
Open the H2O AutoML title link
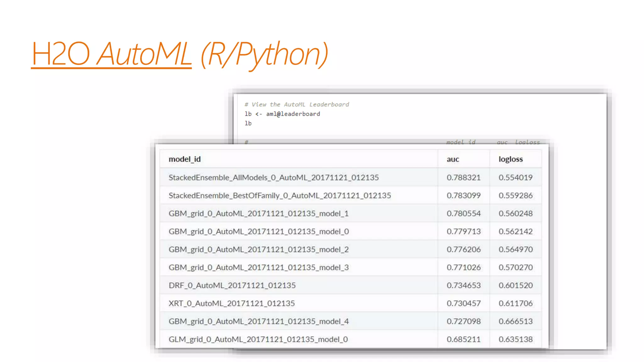pos(111,54)
